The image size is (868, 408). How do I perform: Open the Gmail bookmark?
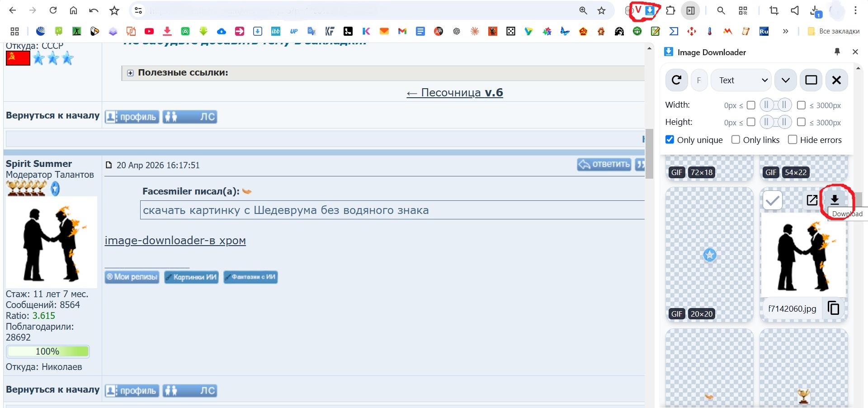(x=402, y=31)
